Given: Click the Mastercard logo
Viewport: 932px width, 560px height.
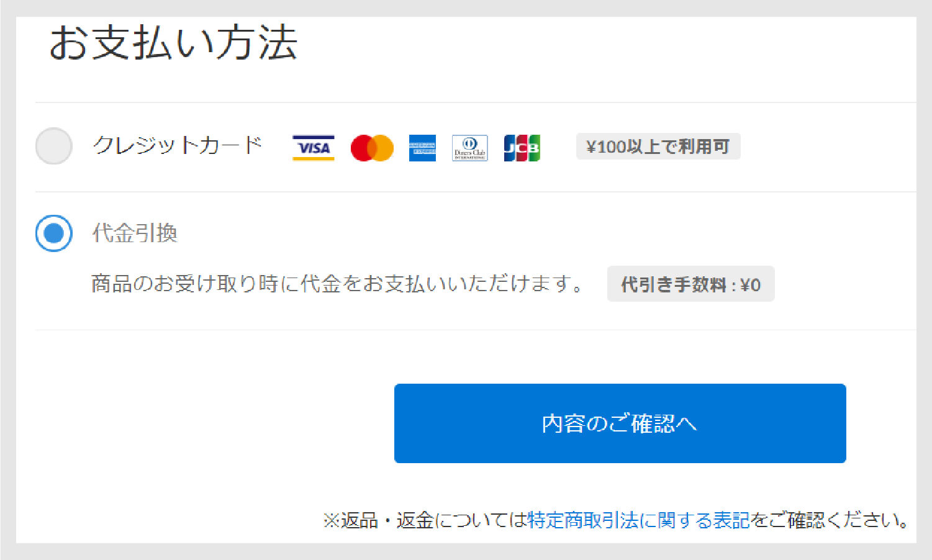Looking at the screenshot, I should [372, 148].
